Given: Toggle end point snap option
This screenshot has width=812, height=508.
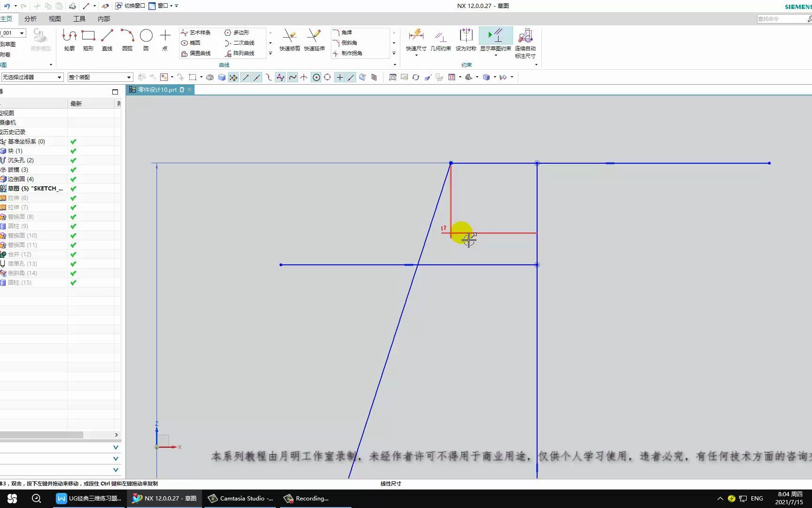Looking at the screenshot, I should point(246,78).
